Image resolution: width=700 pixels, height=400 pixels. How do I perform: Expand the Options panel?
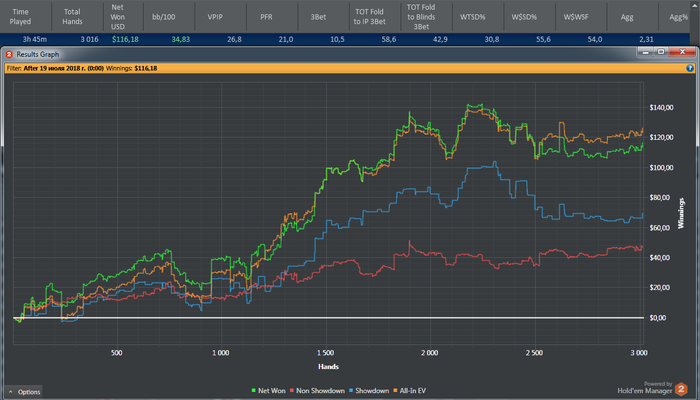point(25,392)
